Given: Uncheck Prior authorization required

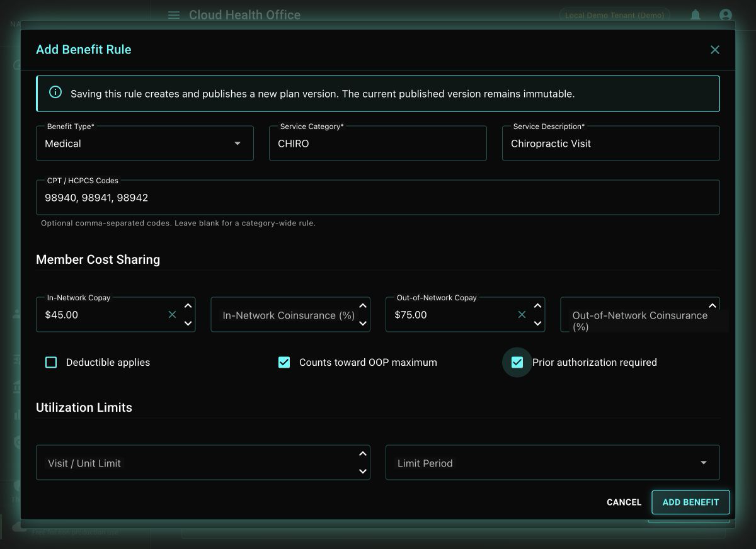Looking at the screenshot, I should (x=517, y=362).
